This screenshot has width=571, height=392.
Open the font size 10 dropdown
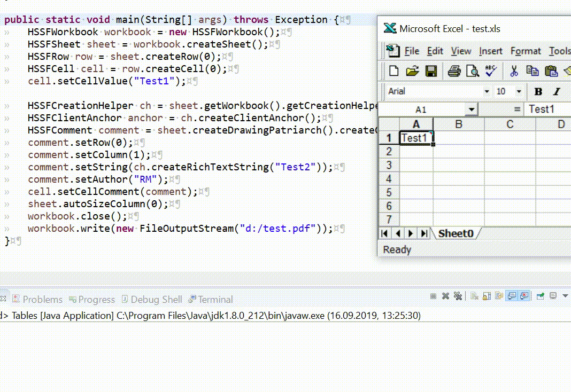tap(519, 92)
